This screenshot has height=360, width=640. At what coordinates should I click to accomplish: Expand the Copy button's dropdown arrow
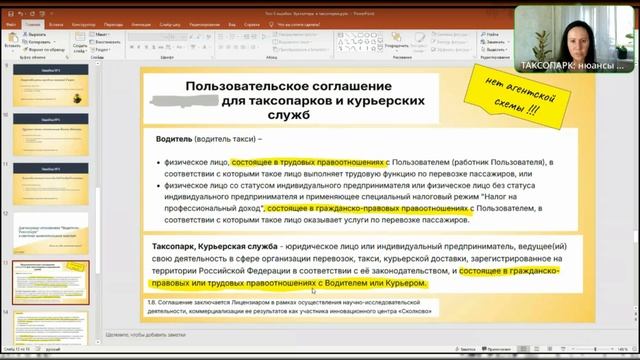click(54, 42)
